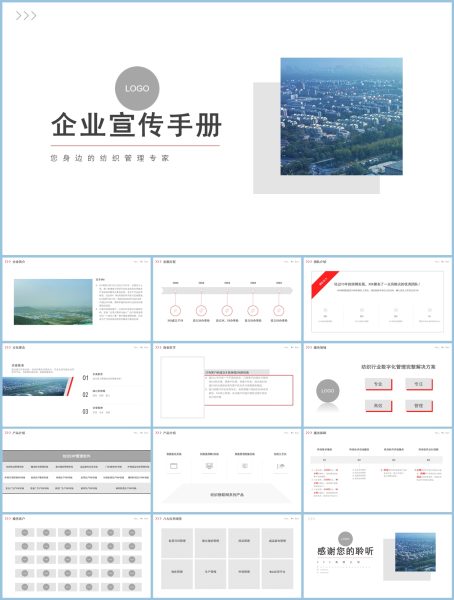Click the red-outlined text box on the mission slide
This screenshot has height=600, width=454.
pyautogui.click(x=248, y=390)
